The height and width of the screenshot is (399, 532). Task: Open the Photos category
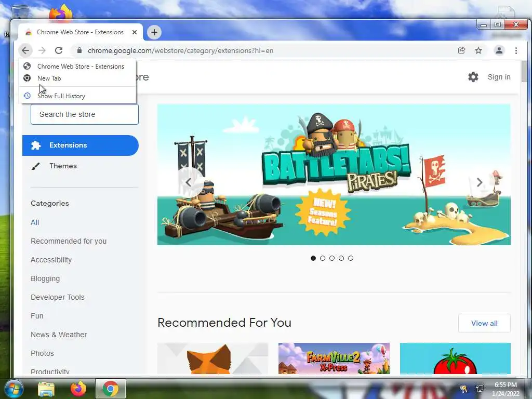click(42, 353)
